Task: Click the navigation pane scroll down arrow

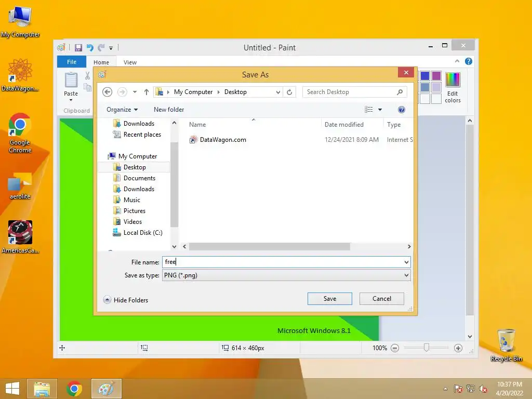Action: tap(174, 247)
